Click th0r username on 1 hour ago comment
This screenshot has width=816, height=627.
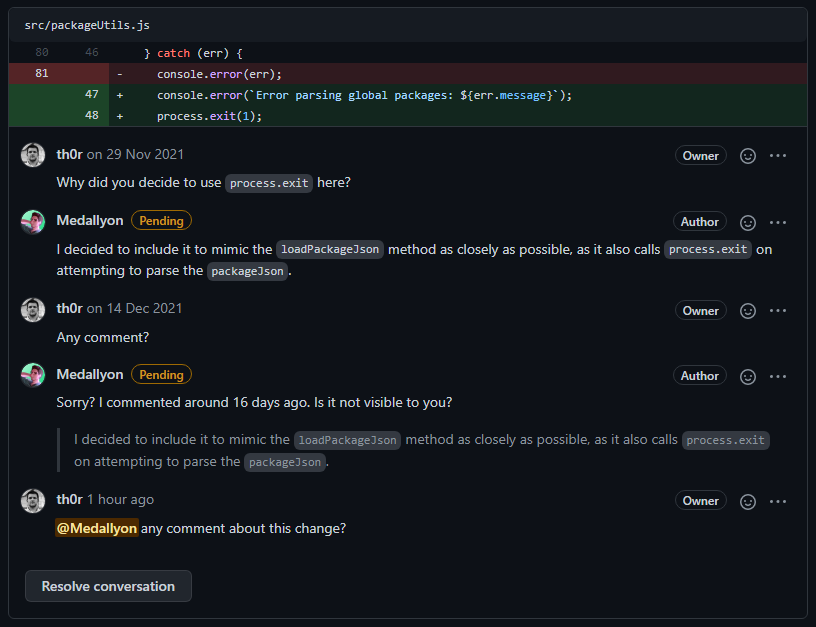69,499
